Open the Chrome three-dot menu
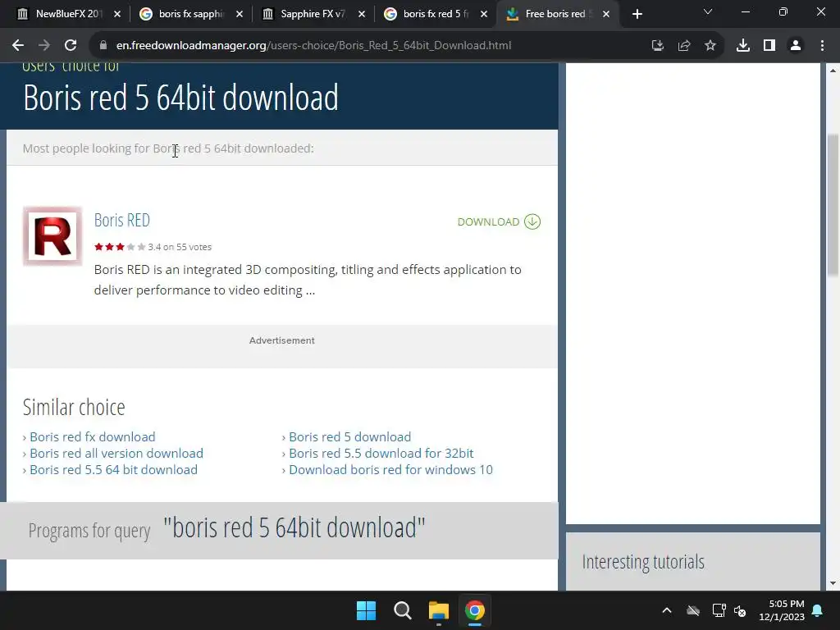 (x=822, y=46)
